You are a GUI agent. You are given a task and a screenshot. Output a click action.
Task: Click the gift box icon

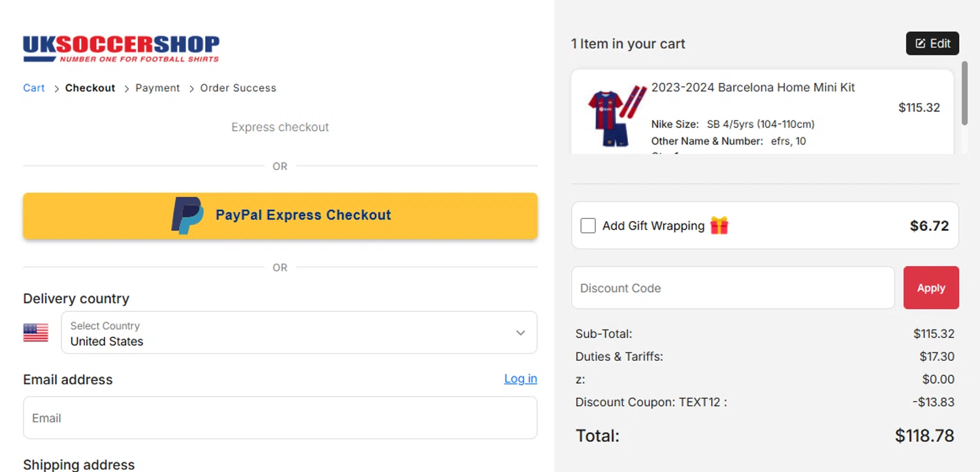[719, 226]
